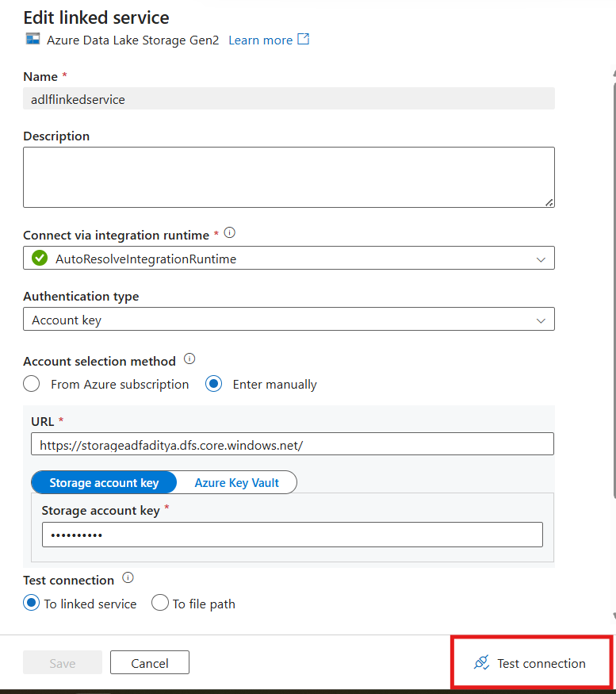616x694 pixels.
Task: Click the Azure Data Lake Storage Gen2 label
Action: click(x=132, y=40)
